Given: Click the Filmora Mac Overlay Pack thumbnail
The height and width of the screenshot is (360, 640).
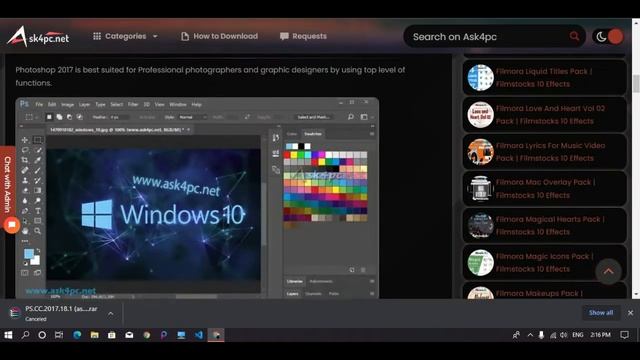Looking at the screenshot, I should [x=480, y=189].
